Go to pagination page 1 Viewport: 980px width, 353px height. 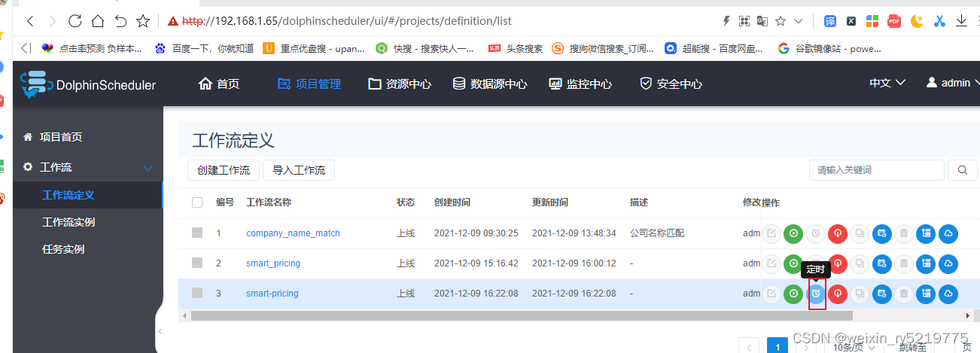(778, 346)
